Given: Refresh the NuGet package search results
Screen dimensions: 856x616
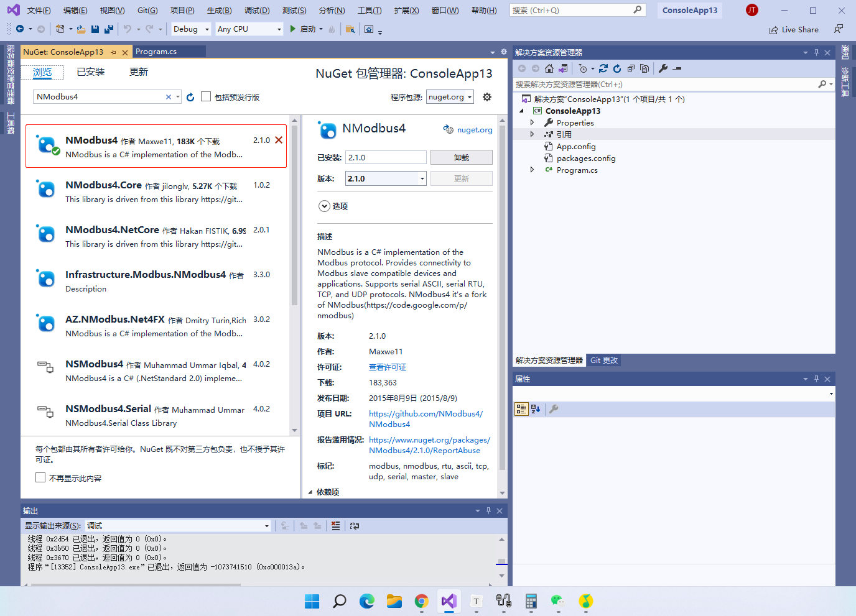Looking at the screenshot, I should click(x=190, y=97).
